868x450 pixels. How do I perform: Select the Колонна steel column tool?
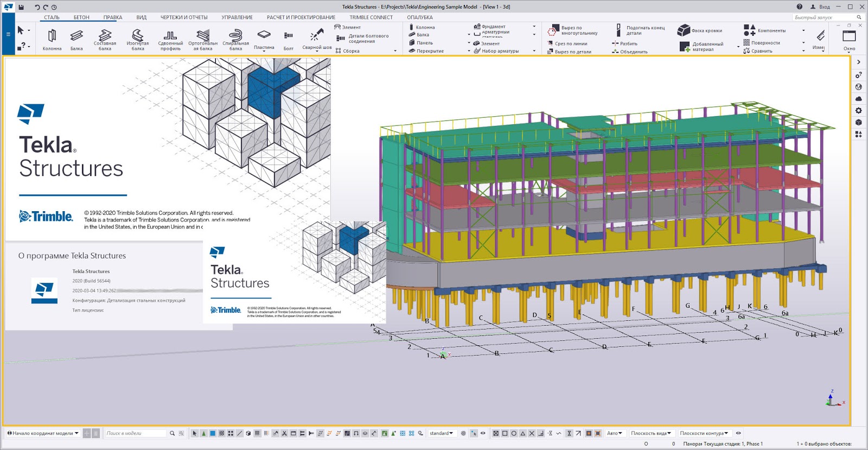52,40
